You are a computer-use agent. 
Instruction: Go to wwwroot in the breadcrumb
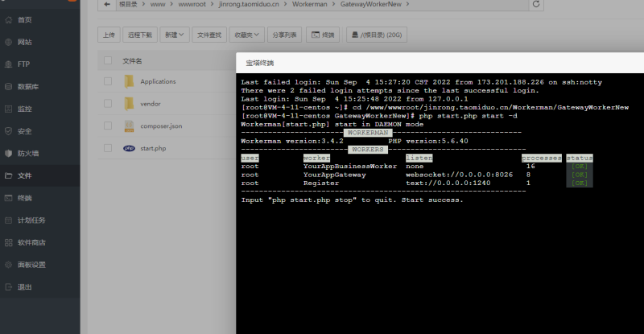(192, 4)
